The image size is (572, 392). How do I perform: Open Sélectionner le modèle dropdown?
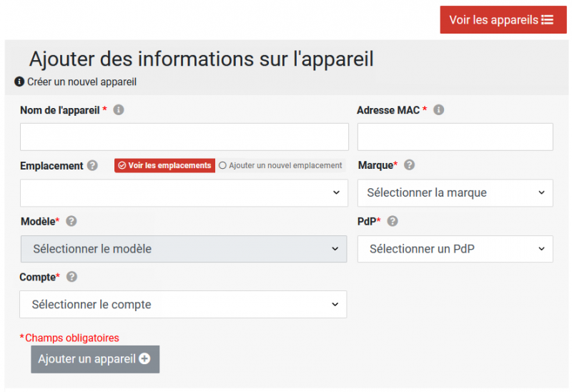click(184, 249)
